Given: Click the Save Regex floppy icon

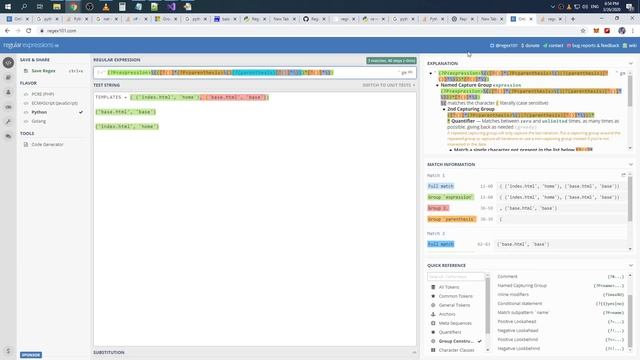Looking at the screenshot, I should click(x=26, y=71).
